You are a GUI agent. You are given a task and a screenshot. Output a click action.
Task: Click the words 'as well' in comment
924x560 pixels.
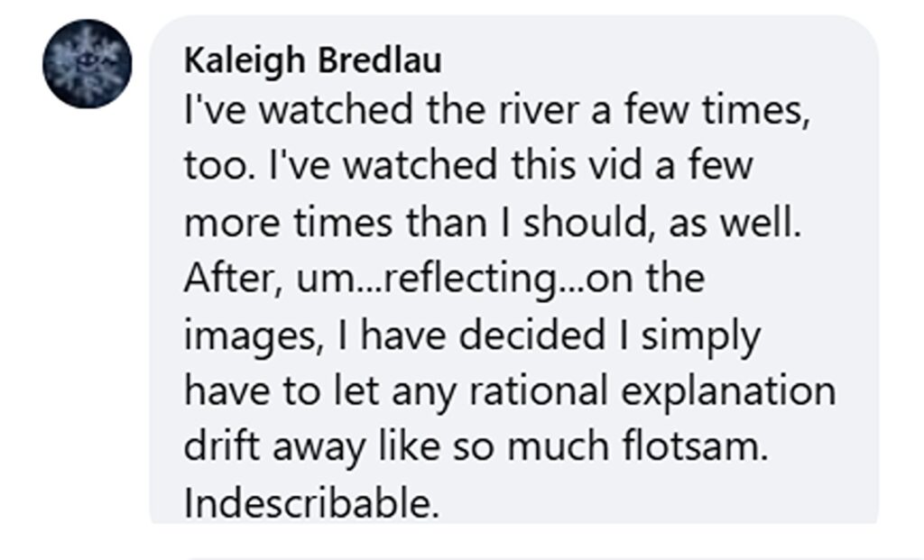(x=733, y=223)
